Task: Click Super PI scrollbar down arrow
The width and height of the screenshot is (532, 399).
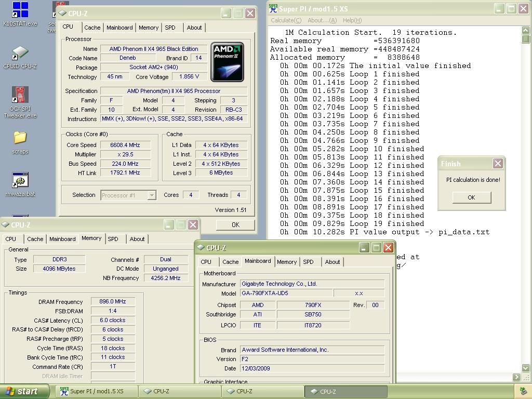Action: [x=526, y=368]
